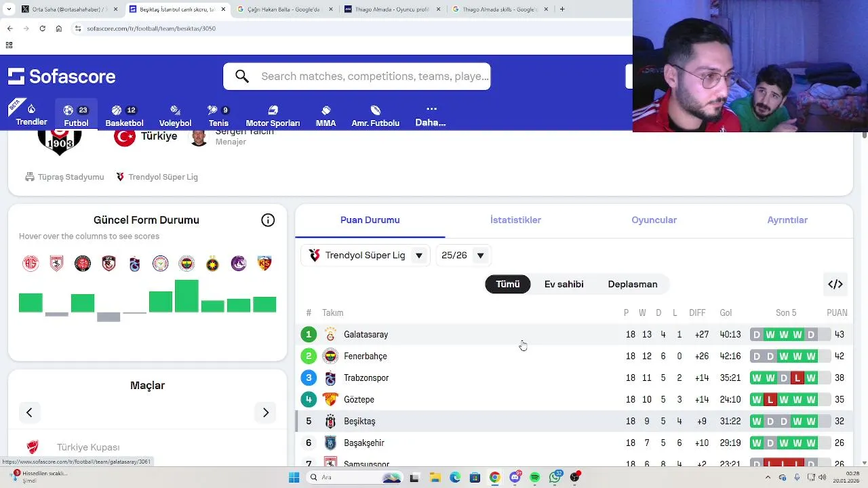Switch to Puan Durumu tab
868x488 pixels.
(370, 220)
